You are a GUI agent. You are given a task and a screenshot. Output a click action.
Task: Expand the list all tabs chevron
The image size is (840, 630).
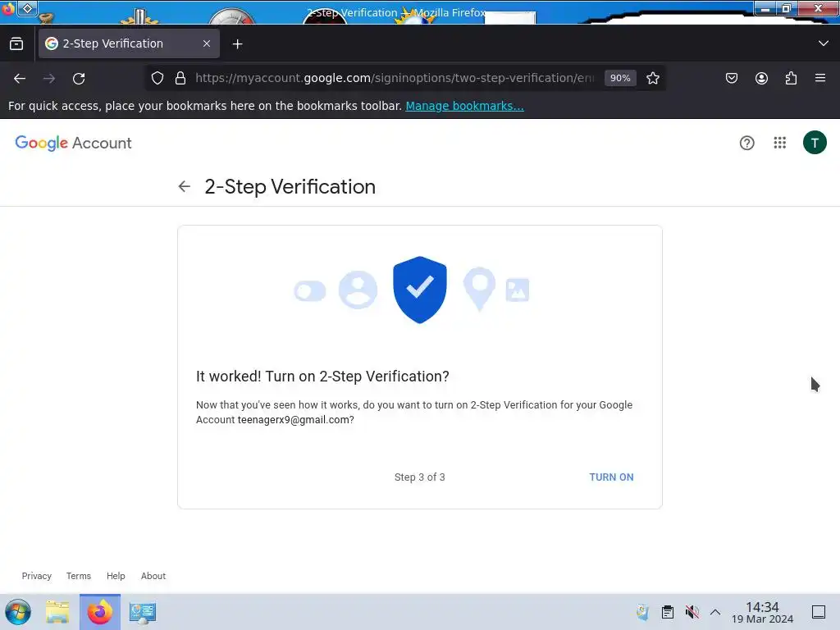click(x=823, y=43)
